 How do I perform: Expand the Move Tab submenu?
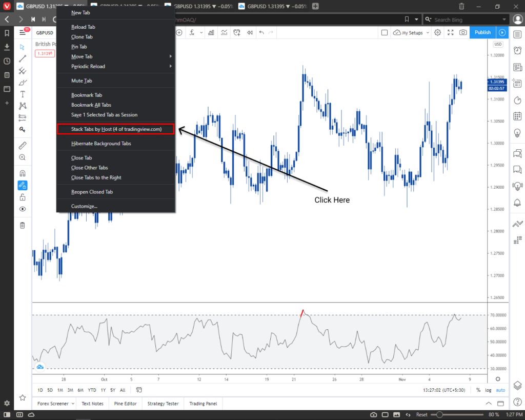click(x=116, y=56)
